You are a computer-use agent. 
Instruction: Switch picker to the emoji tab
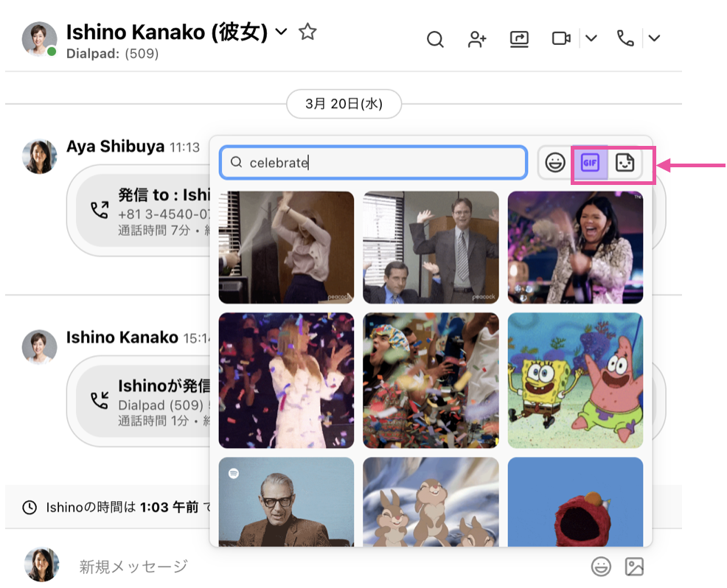tap(555, 163)
